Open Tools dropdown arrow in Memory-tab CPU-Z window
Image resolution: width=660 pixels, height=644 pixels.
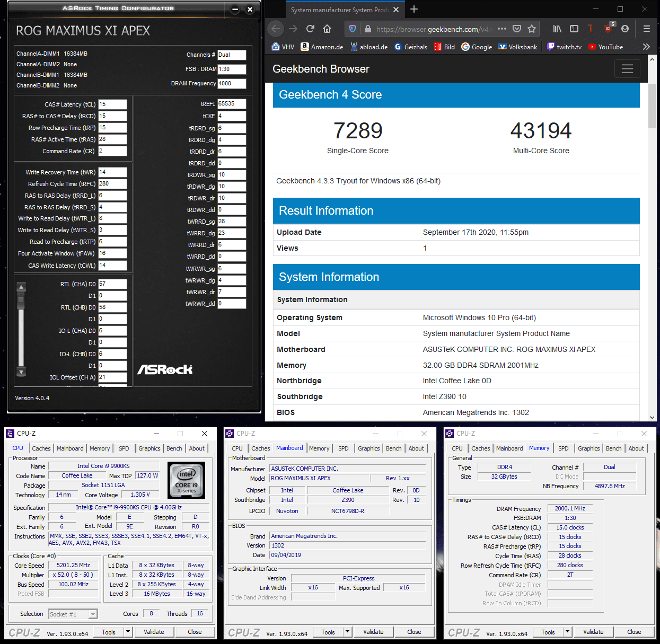[x=567, y=632]
